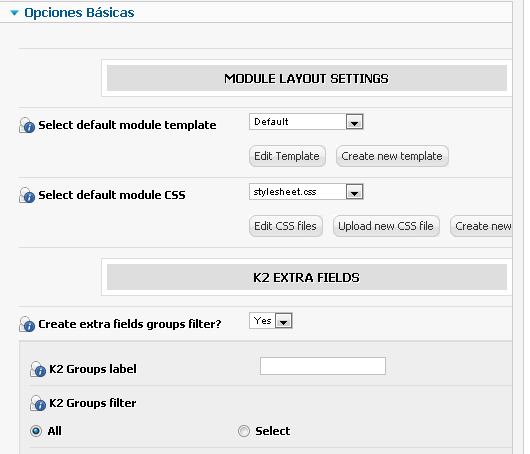This screenshot has height=454, width=530.
Task: Collapse the Opciones Básicas section
Action: click(15, 13)
